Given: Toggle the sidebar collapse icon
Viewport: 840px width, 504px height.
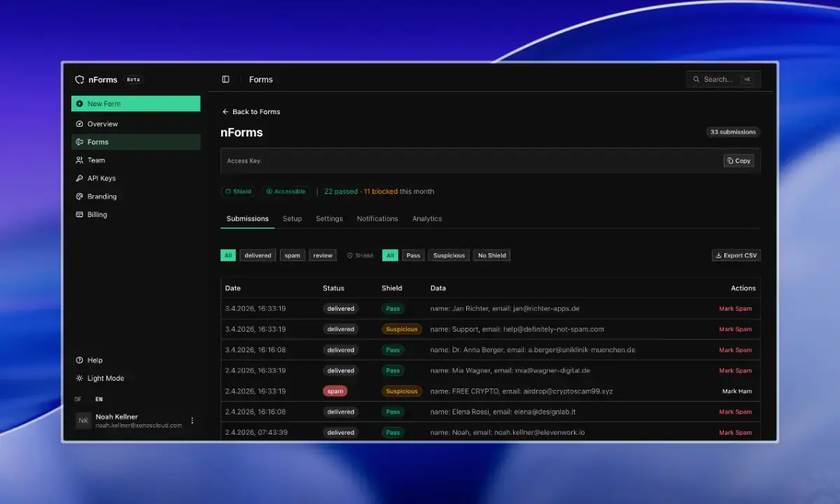Looking at the screenshot, I should 225,80.
